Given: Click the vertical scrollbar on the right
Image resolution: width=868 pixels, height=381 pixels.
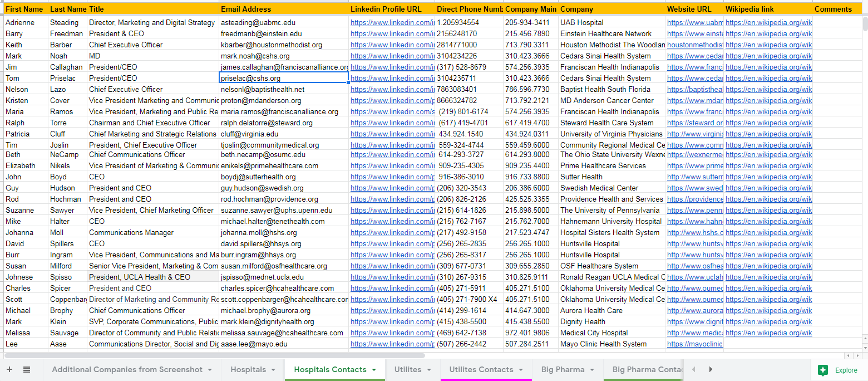Looking at the screenshot, I should point(865,24).
